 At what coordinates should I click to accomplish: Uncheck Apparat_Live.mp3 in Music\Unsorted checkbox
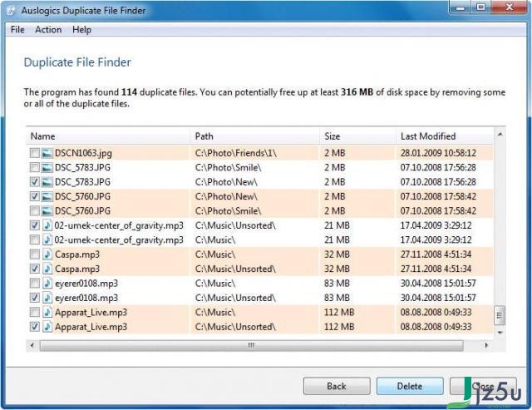35,327
